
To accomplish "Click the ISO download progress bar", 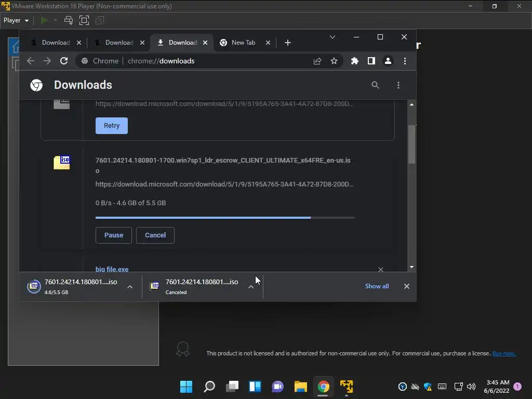I will pos(225,218).
